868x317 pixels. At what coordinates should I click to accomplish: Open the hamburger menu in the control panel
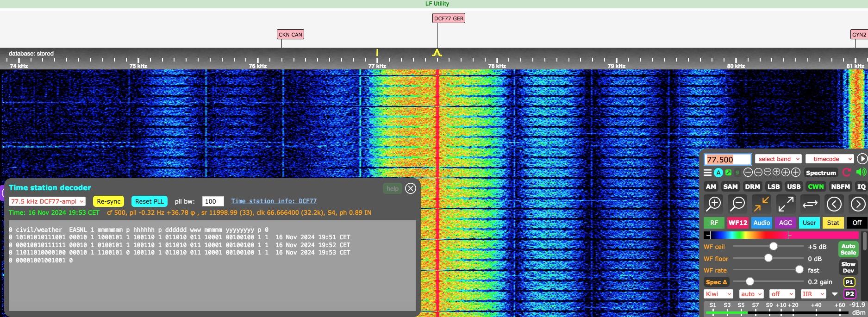point(707,173)
